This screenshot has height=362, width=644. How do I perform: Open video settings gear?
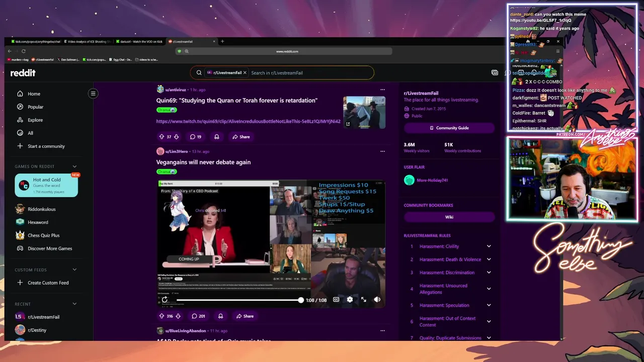350,300
